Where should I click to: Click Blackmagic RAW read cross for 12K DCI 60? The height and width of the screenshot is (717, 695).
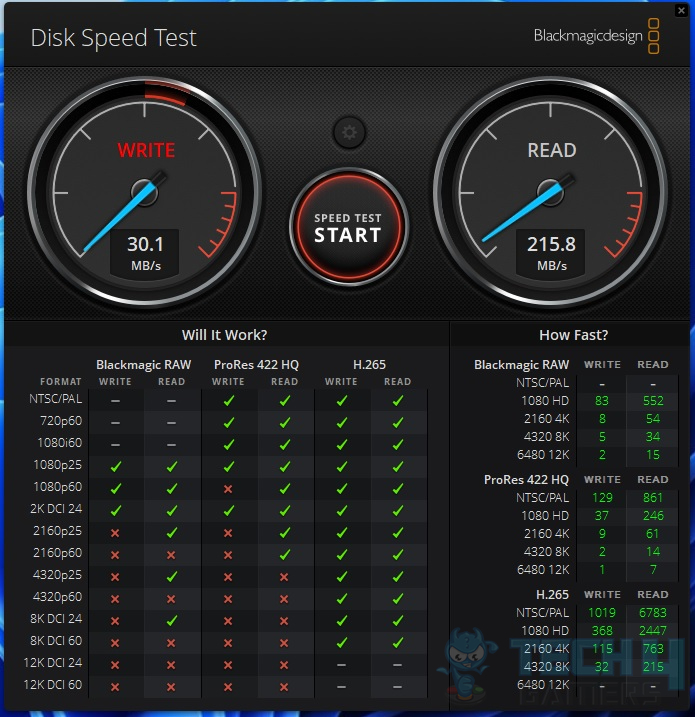[x=171, y=687]
